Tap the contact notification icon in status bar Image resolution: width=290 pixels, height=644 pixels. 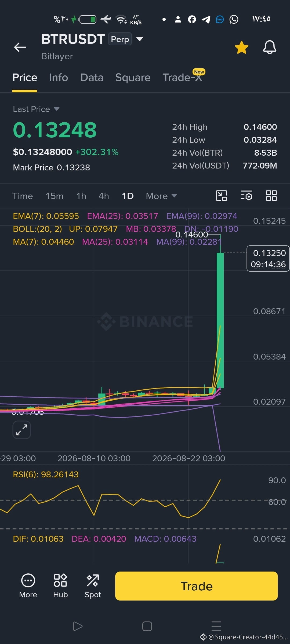(178, 19)
